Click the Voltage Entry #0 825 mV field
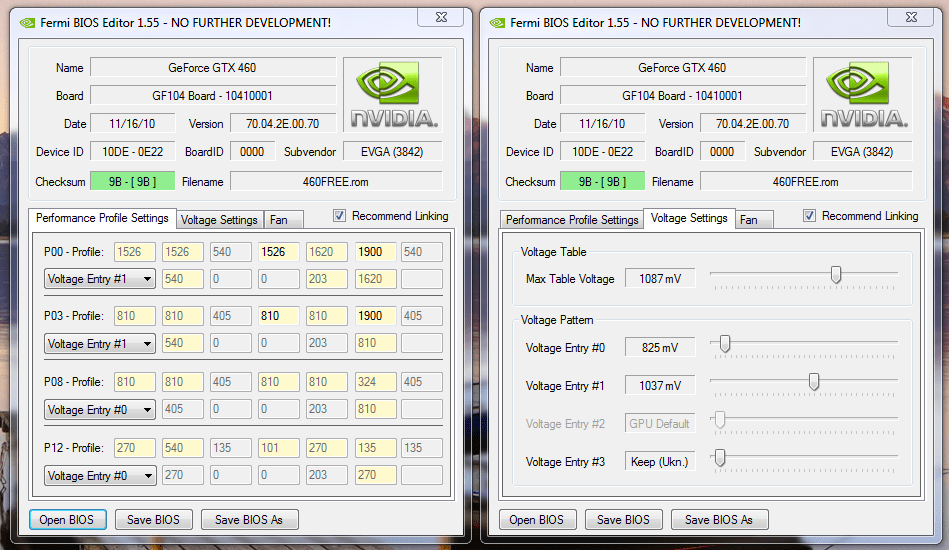 coord(660,348)
